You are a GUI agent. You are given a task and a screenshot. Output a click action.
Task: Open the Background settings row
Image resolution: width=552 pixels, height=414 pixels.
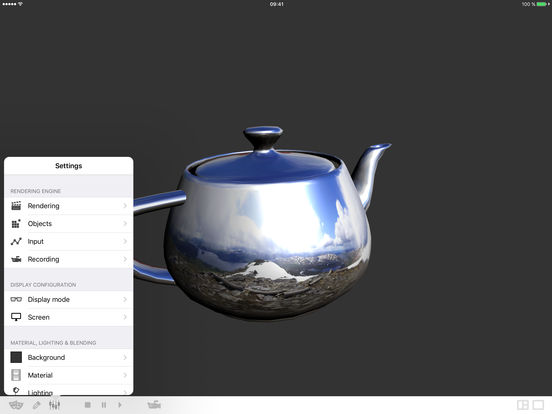point(69,357)
